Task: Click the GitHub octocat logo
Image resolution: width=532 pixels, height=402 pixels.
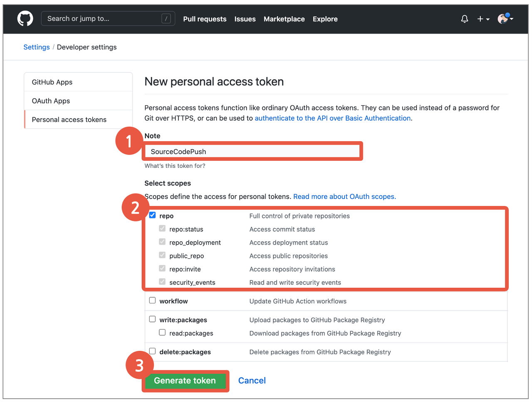Action: [25, 19]
